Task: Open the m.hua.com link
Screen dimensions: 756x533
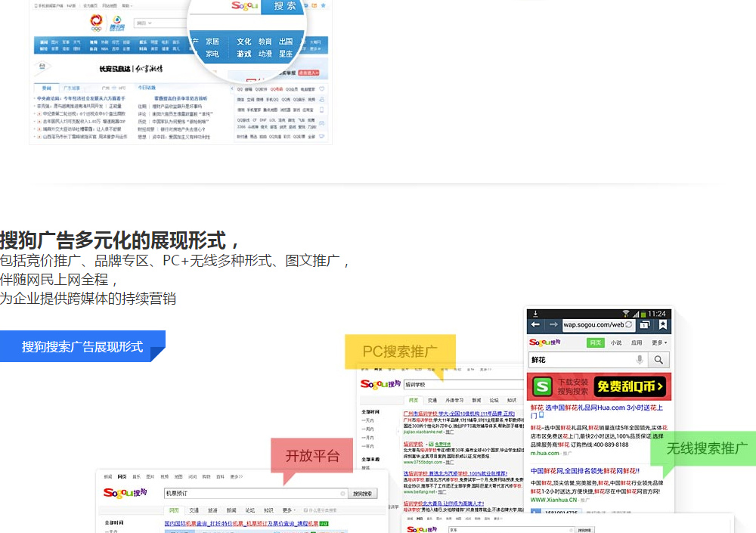Action: click(x=545, y=453)
